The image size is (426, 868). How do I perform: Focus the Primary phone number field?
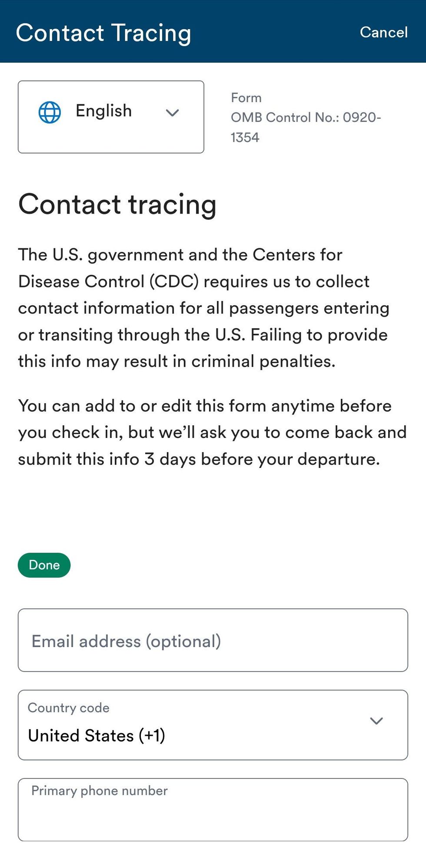[x=213, y=810]
